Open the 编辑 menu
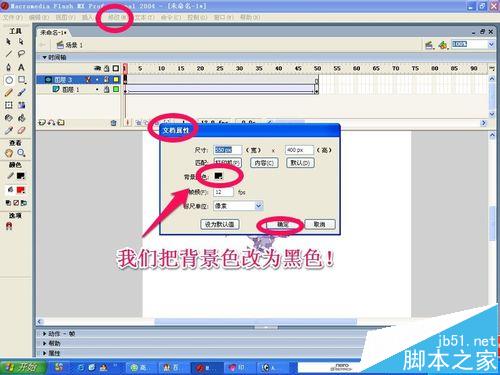Image resolution: width=500 pixels, height=375 pixels. (x=39, y=17)
